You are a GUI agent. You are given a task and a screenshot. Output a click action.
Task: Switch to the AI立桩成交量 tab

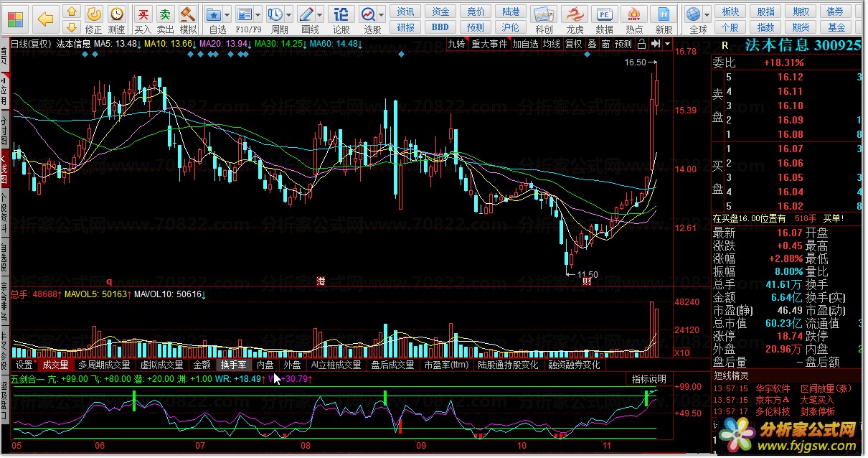336,365
